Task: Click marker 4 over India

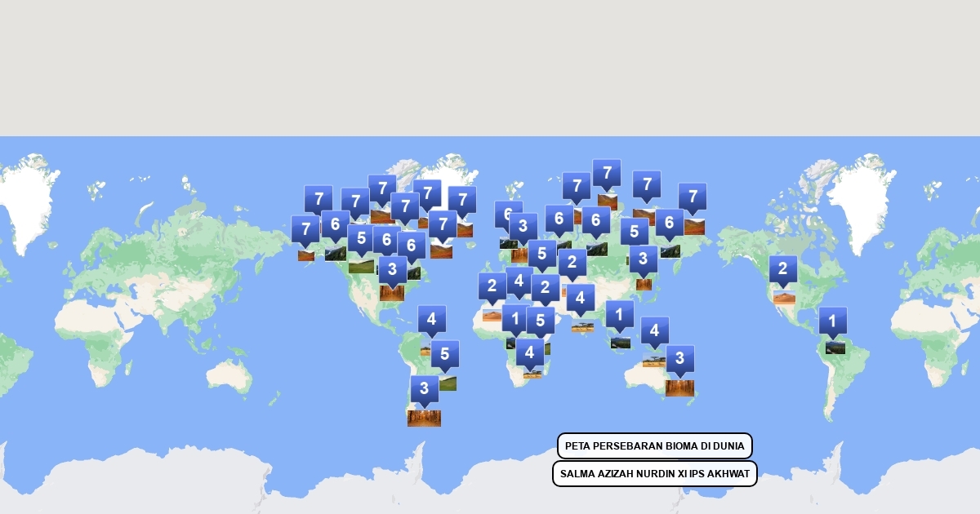Action: click(x=581, y=299)
